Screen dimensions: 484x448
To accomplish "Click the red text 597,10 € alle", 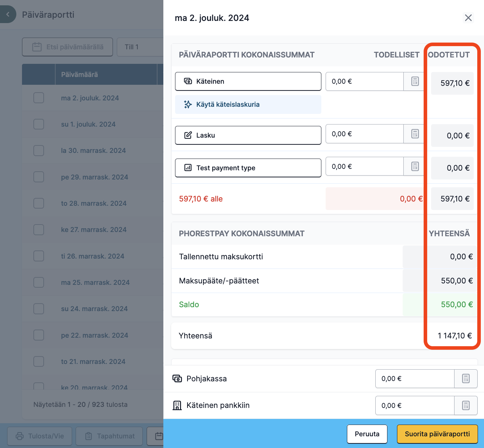I will tap(201, 199).
